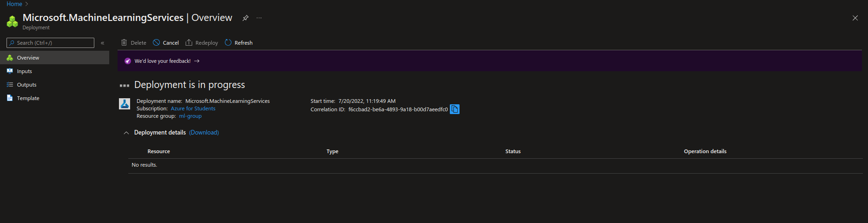This screenshot has height=223, width=868.
Task: Open the Inputs menu item
Action: pyautogui.click(x=54, y=71)
